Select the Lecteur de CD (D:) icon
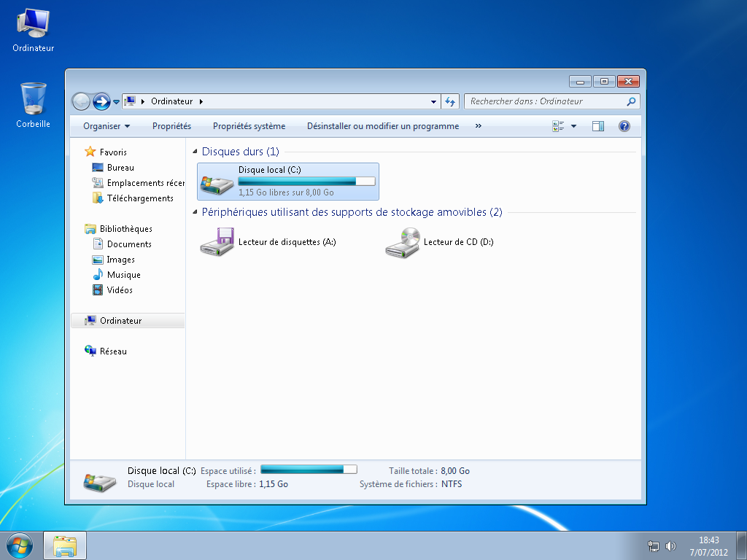The width and height of the screenshot is (747, 560). tap(402, 242)
